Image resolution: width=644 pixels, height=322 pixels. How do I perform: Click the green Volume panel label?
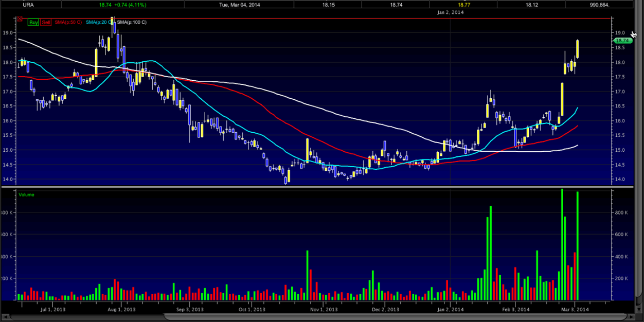click(27, 194)
